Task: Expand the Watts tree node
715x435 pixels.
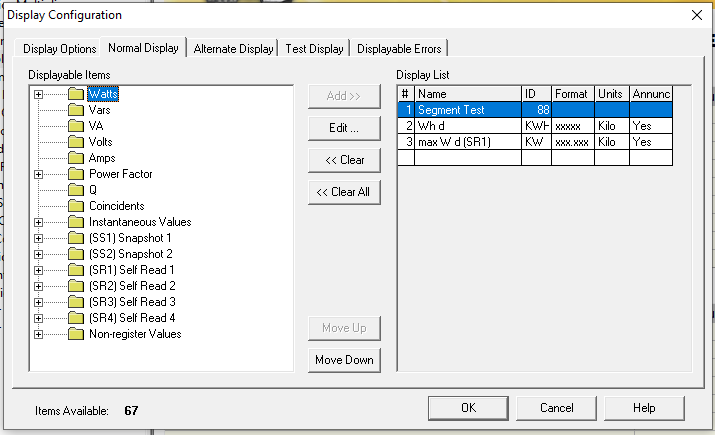Action: tap(39, 94)
